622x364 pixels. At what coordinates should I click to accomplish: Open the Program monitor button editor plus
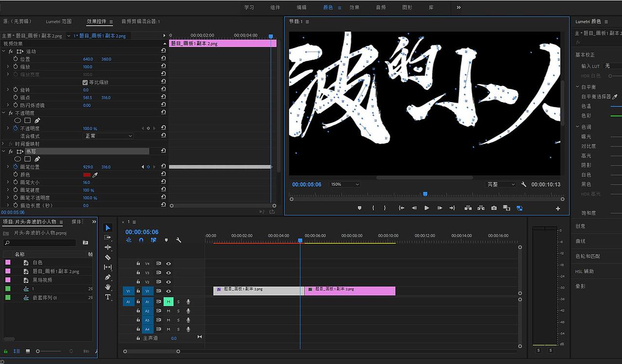point(558,208)
